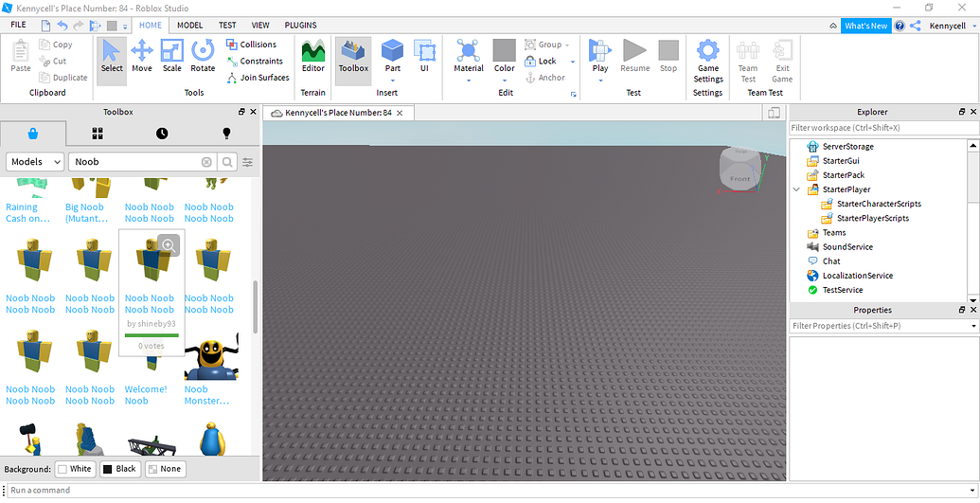Set toolbox background to White
The height and width of the screenshot is (503, 980).
(x=74, y=469)
